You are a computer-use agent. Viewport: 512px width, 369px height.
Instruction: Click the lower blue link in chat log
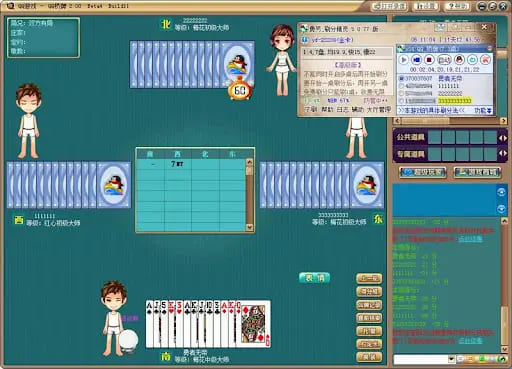(470, 341)
